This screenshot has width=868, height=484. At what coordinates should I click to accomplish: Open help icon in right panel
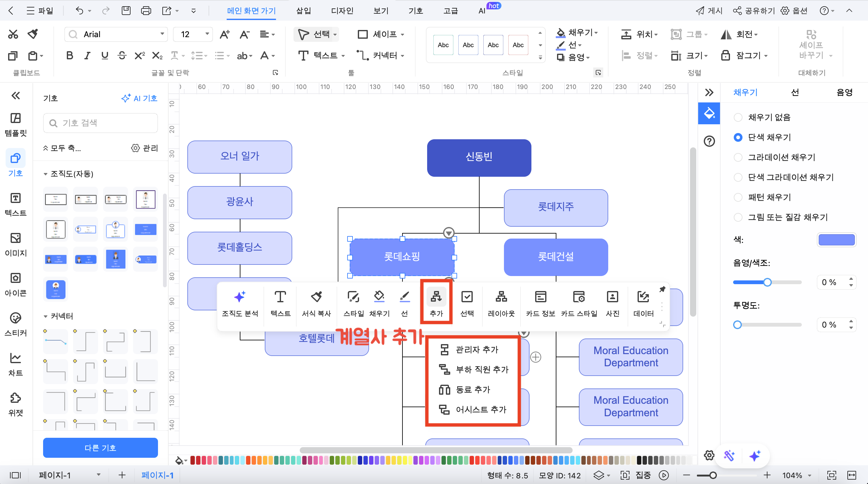click(709, 141)
